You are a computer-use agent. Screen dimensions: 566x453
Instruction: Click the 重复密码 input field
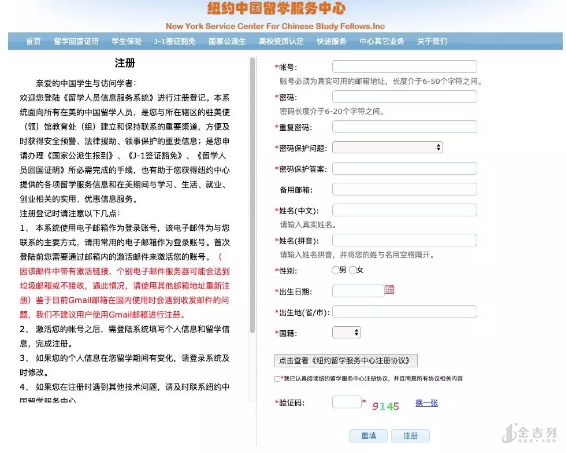click(x=404, y=127)
